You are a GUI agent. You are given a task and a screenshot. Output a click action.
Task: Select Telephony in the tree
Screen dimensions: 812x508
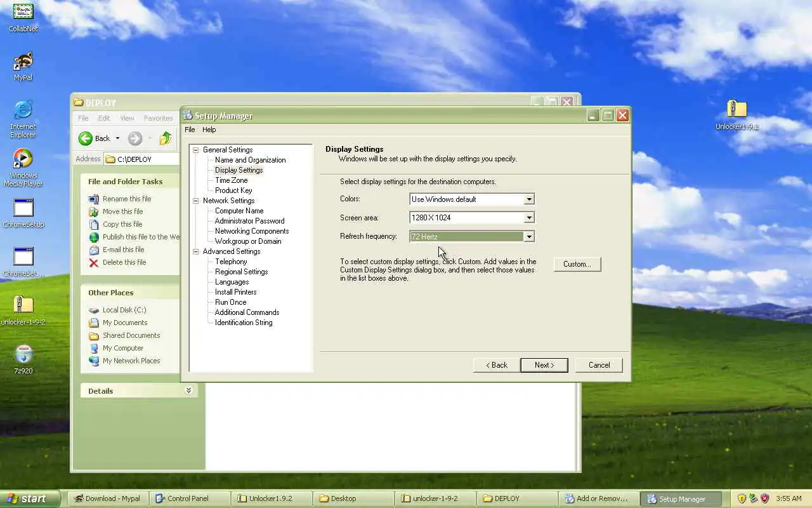click(231, 262)
